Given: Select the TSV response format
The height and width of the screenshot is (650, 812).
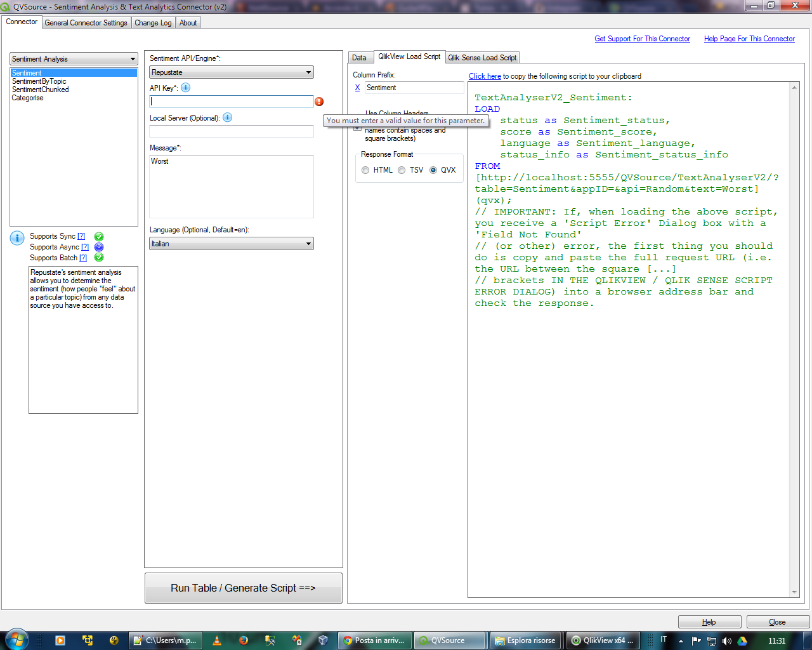Looking at the screenshot, I should (x=402, y=170).
